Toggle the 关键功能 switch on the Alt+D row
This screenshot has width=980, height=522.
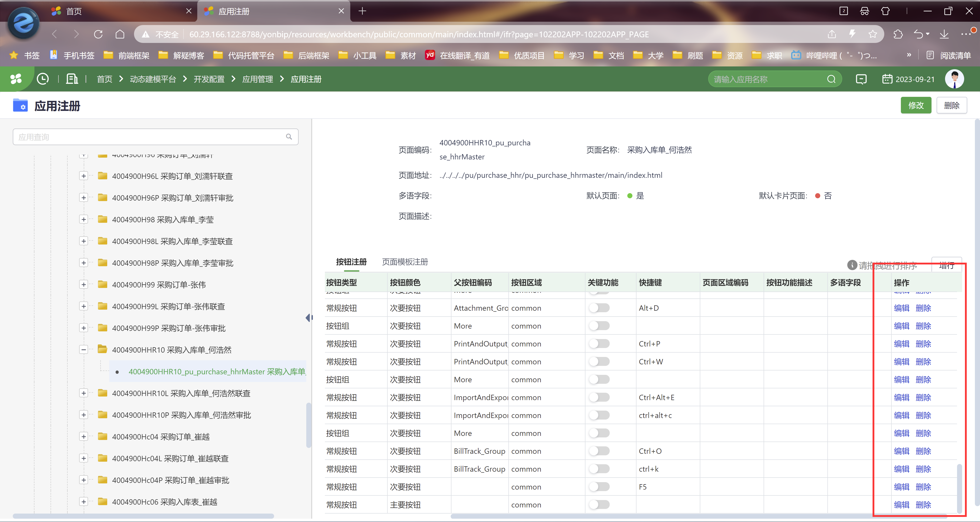point(599,308)
